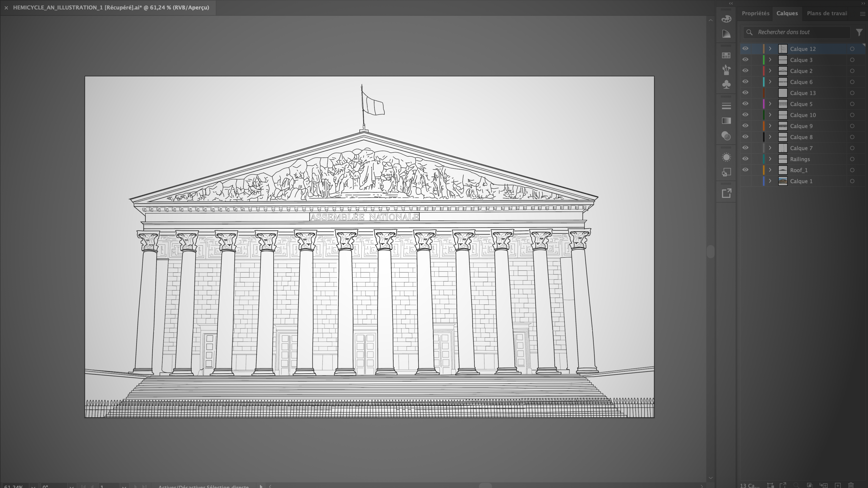Hide Calque 6 with its eye icon
Screen dimensions: 868x488
click(x=745, y=82)
